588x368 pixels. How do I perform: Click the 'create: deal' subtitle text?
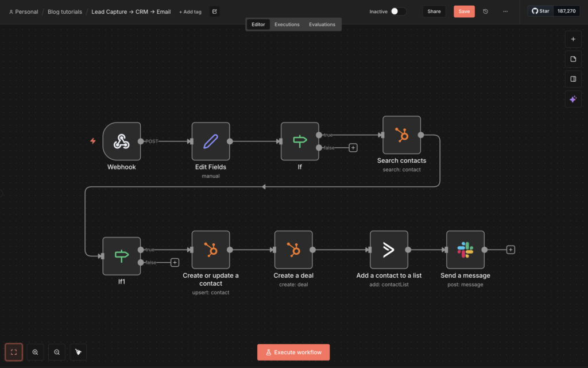pos(293,285)
